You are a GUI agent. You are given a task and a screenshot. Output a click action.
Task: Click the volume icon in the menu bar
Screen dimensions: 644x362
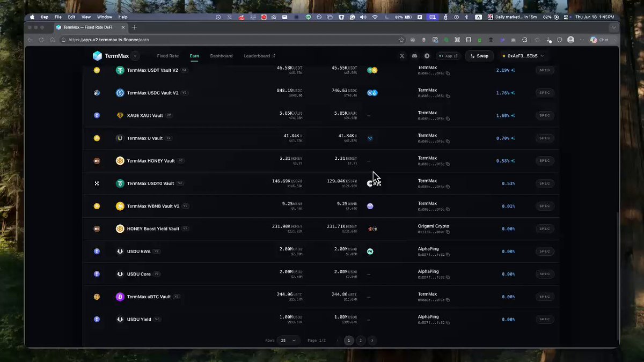364,17
